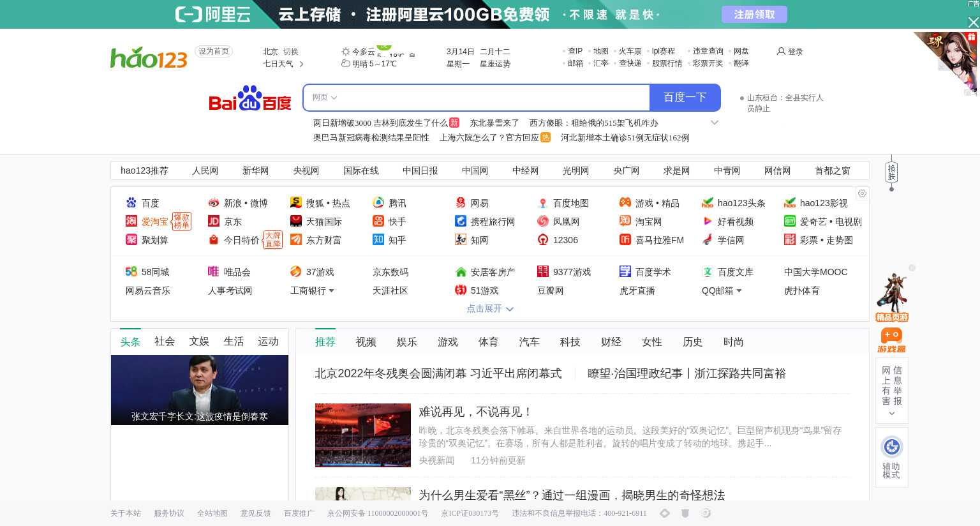
Task: Open the 腾讯 penguin icon link
Action: click(378, 203)
